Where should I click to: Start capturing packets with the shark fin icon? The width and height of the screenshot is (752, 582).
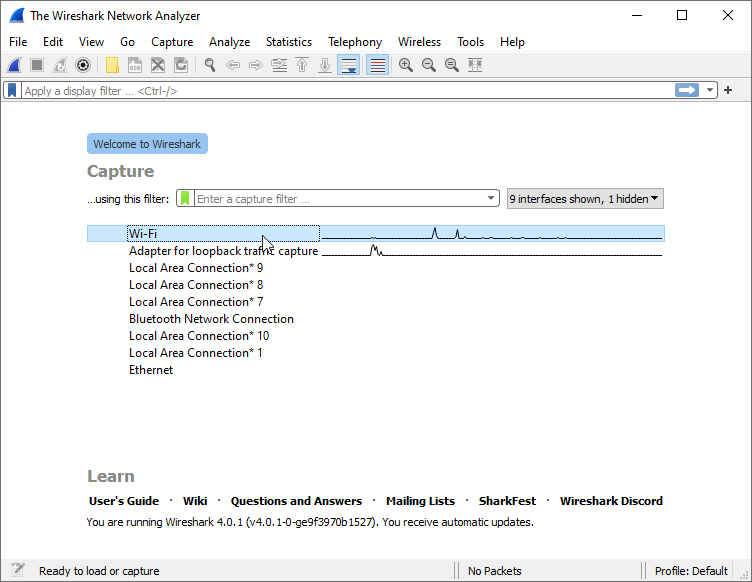(x=14, y=65)
